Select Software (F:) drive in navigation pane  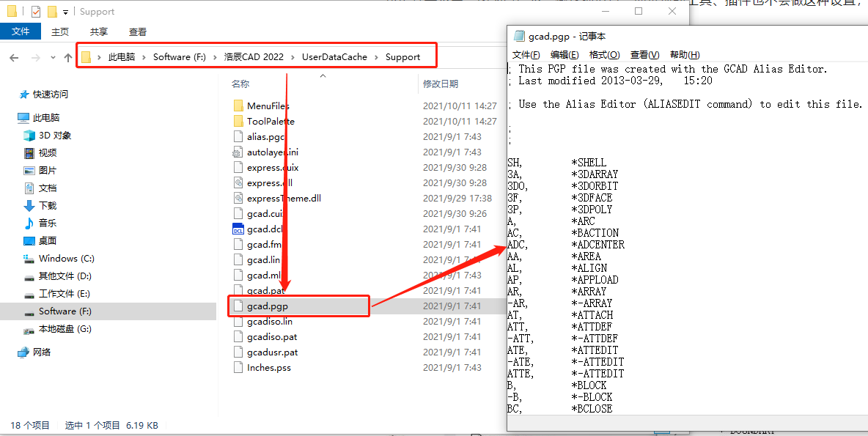click(x=65, y=311)
